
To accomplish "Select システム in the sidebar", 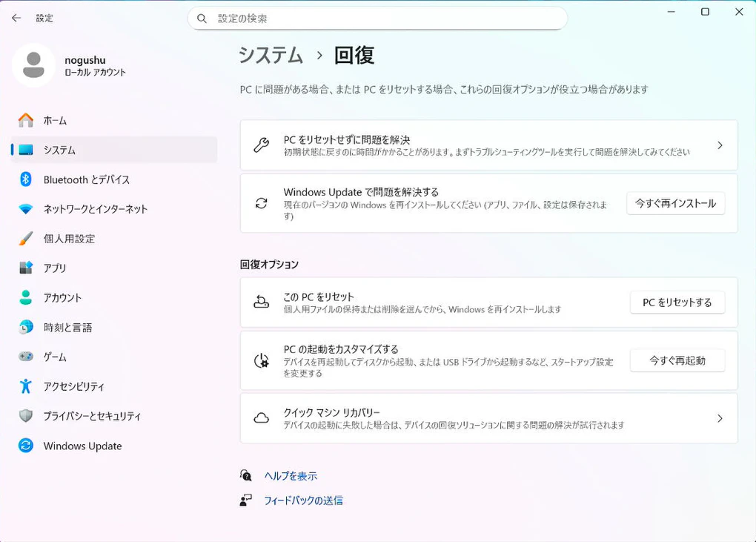I will pyautogui.click(x=114, y=150).
